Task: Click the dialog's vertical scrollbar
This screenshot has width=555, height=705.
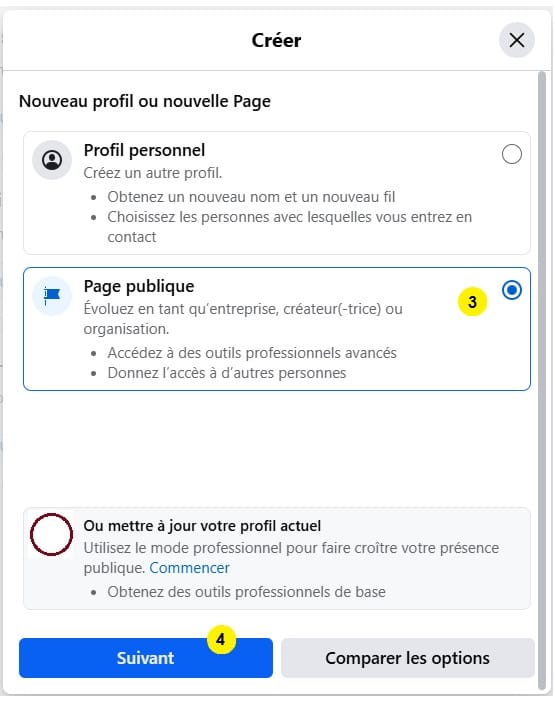Action: (x=542, y=380)
